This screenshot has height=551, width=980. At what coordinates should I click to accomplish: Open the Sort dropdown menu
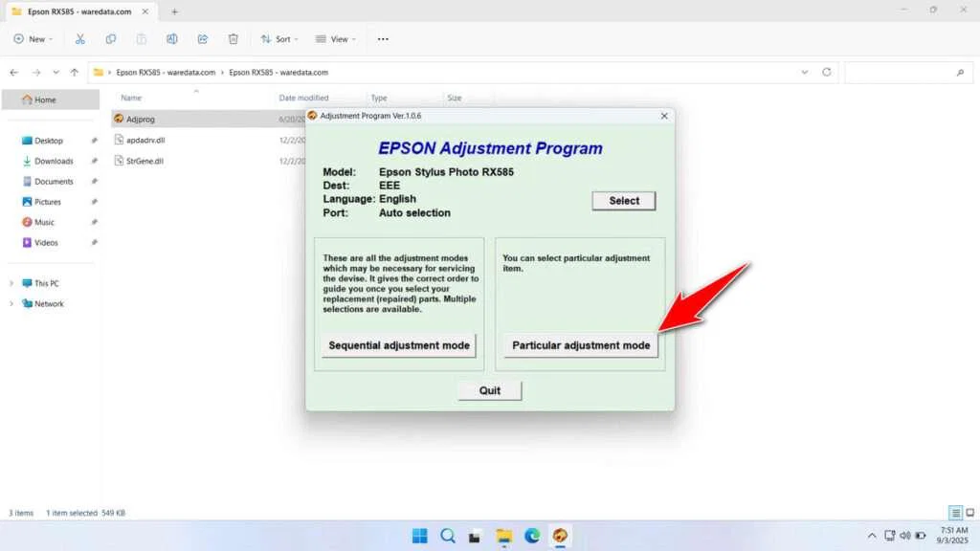coord(278,38)
